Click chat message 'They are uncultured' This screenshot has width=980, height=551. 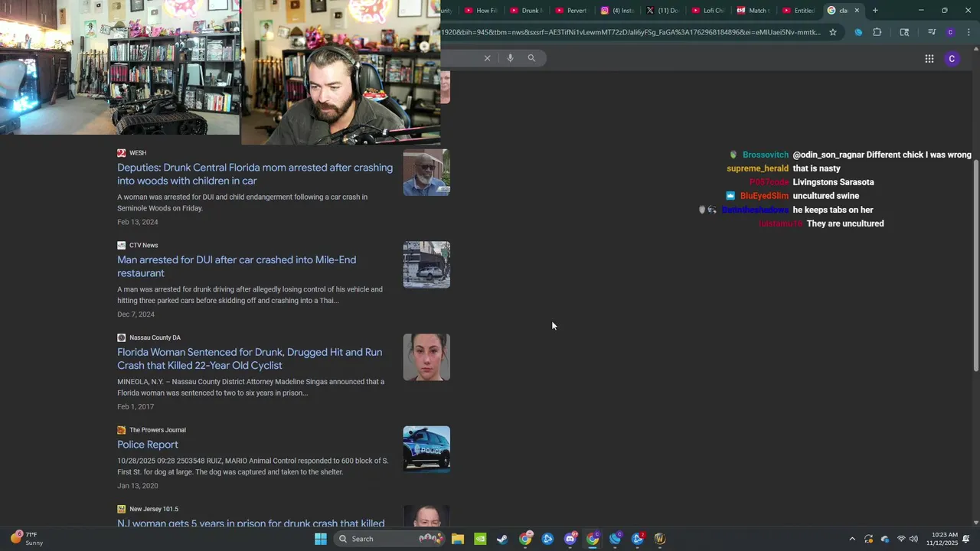(845, 223)
